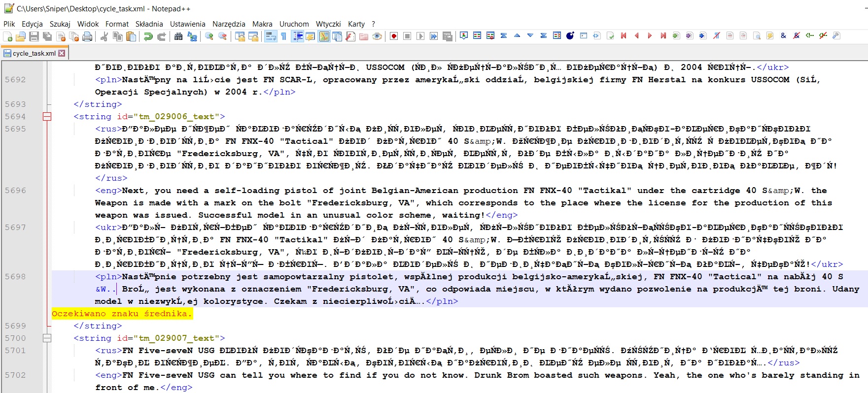Toggle Show All Characters pilcrow button
This screenshot has width=868, height=393.
tap(284, 36)
